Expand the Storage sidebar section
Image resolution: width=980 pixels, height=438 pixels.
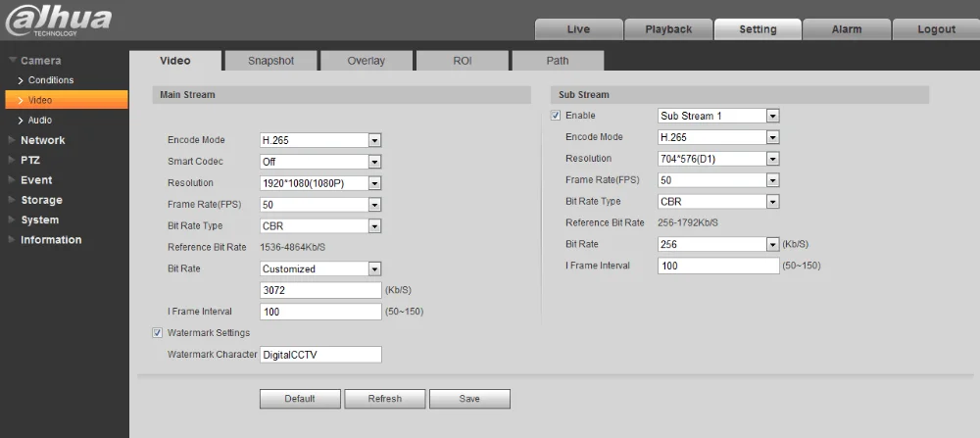[x=41, y=200]
